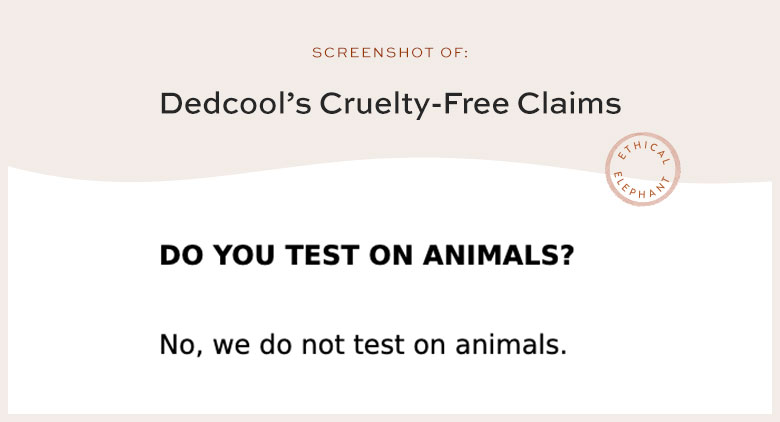Click the word 'ON' in bold heading
The height and width of the screenshot is (422, 780).
391,255
